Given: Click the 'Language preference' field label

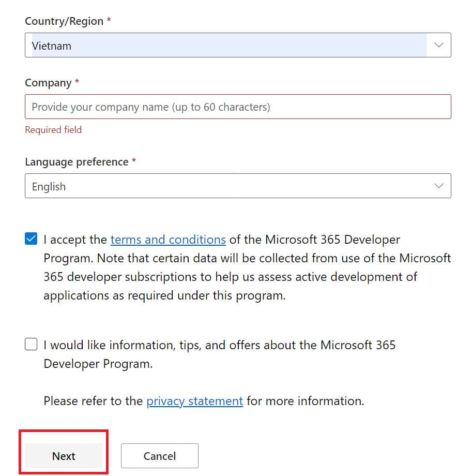Looking at the screenshot, I should click(x=77, y=162).
